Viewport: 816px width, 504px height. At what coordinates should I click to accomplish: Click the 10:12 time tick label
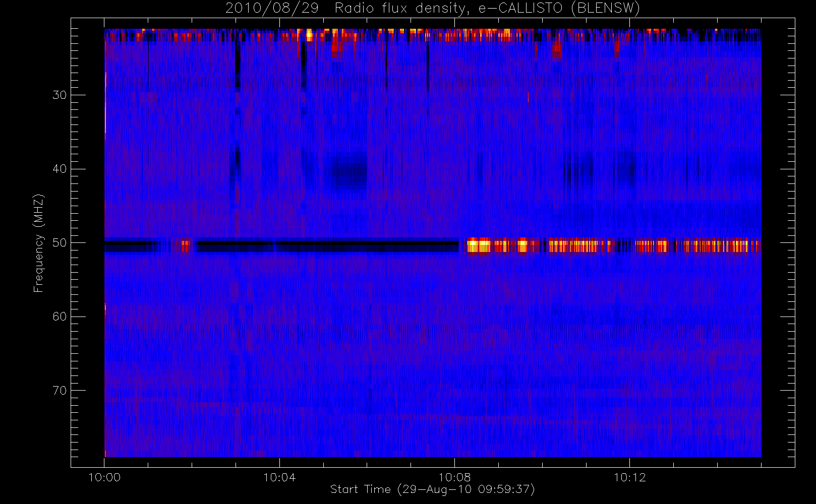pyautogui.click(x=629, y=477)
